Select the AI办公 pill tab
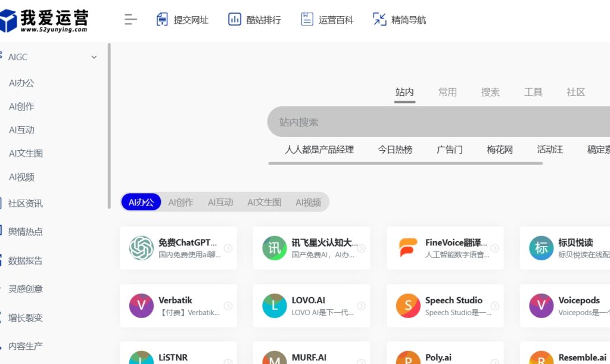 (141, 202)
